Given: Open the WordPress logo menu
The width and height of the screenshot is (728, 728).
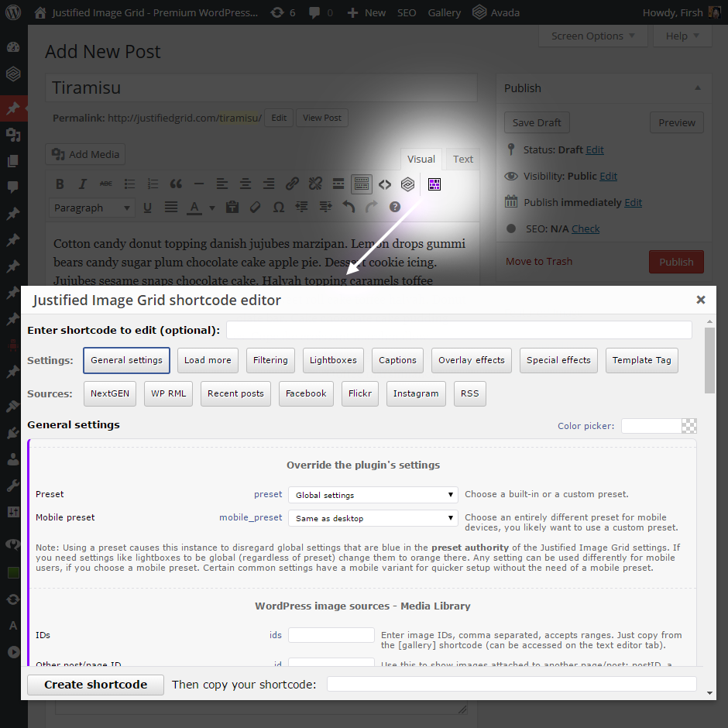Looking at the screenshot, I should coord(13,12).
